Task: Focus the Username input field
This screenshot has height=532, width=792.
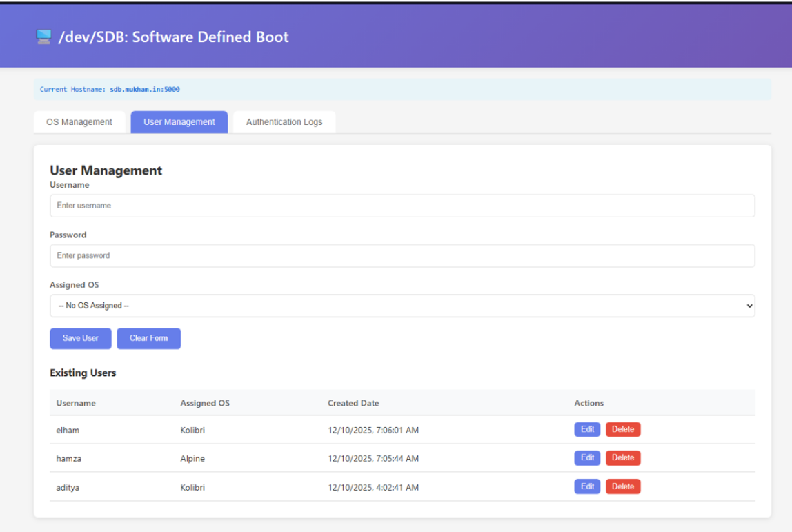Action: tap(402, 206)
